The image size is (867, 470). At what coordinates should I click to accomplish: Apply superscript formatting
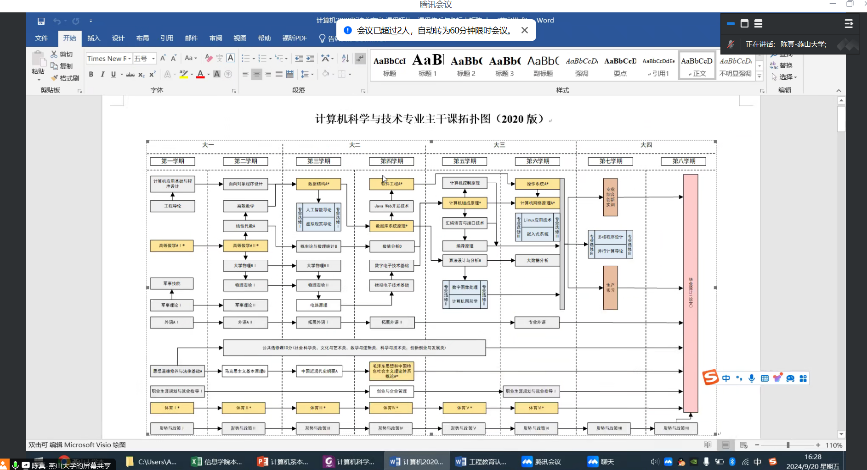(152, 74)
